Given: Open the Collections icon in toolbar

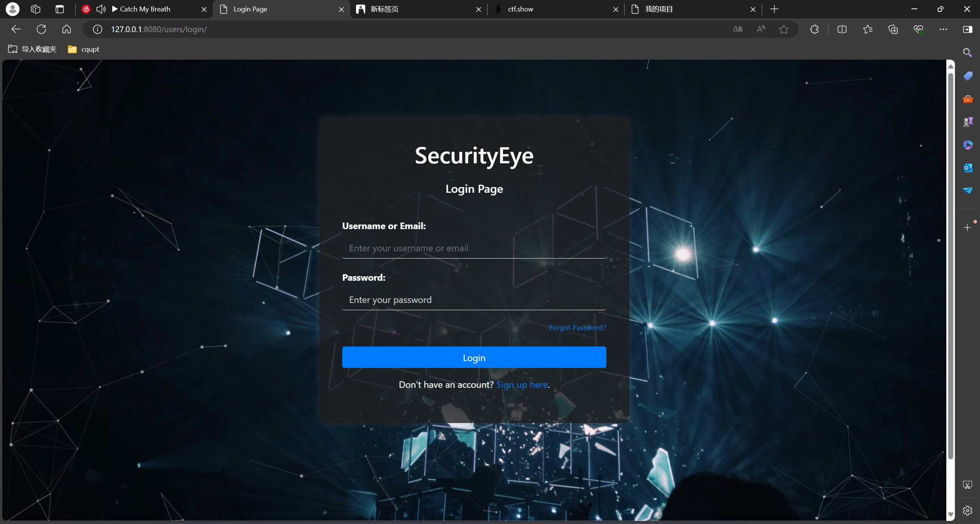Looking at the screenshot, I should pos(893,29).
